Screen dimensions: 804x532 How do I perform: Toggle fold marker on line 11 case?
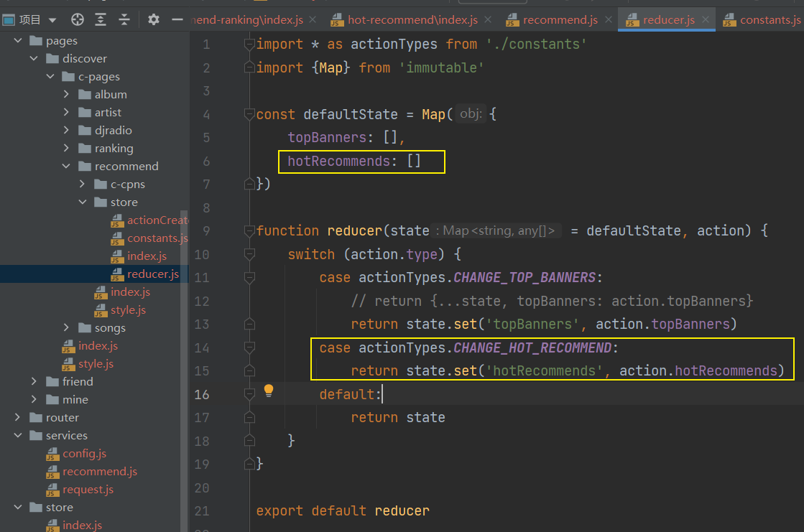(249, 277)
